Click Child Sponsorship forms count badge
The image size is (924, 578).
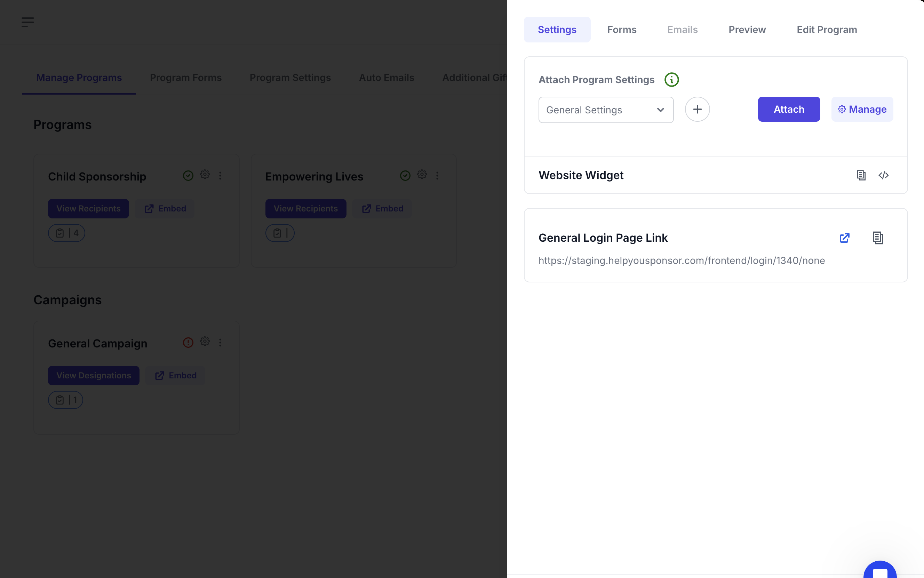pyautogui.click(x=66, y=233)
